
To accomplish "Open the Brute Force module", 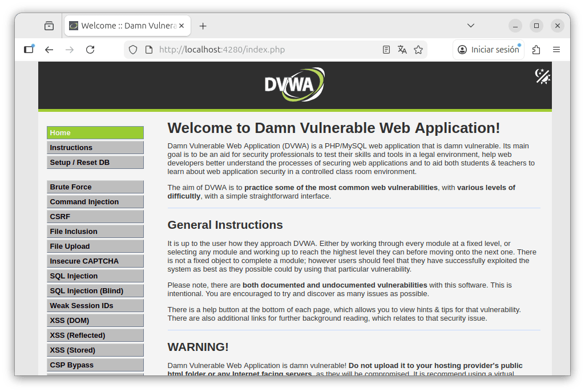I will coord(95,187).
